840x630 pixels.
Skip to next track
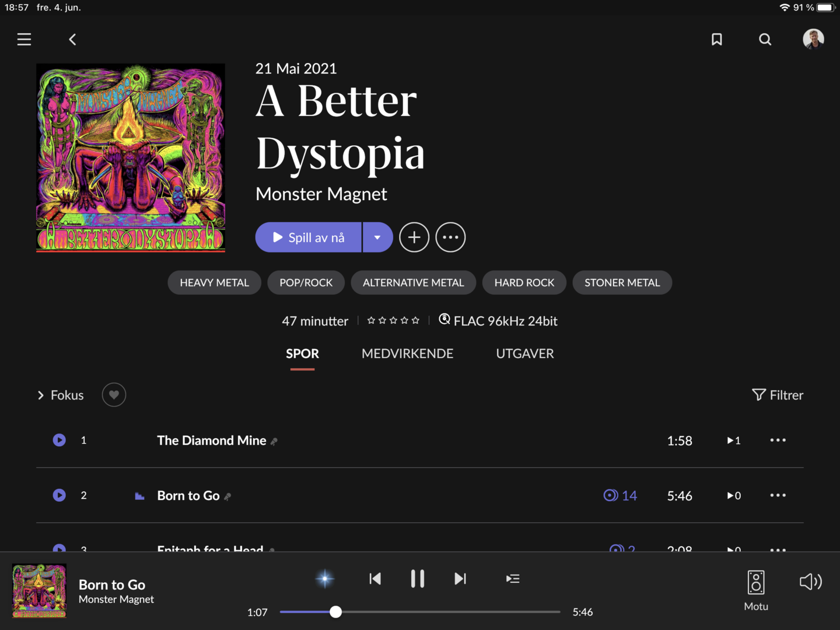(460, 579)
